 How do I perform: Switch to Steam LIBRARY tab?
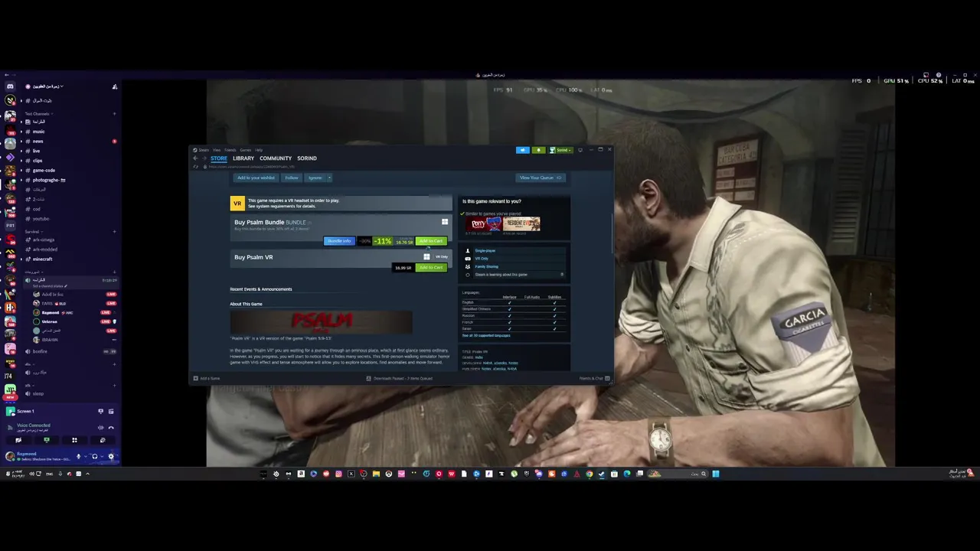[x=243, y=158]
